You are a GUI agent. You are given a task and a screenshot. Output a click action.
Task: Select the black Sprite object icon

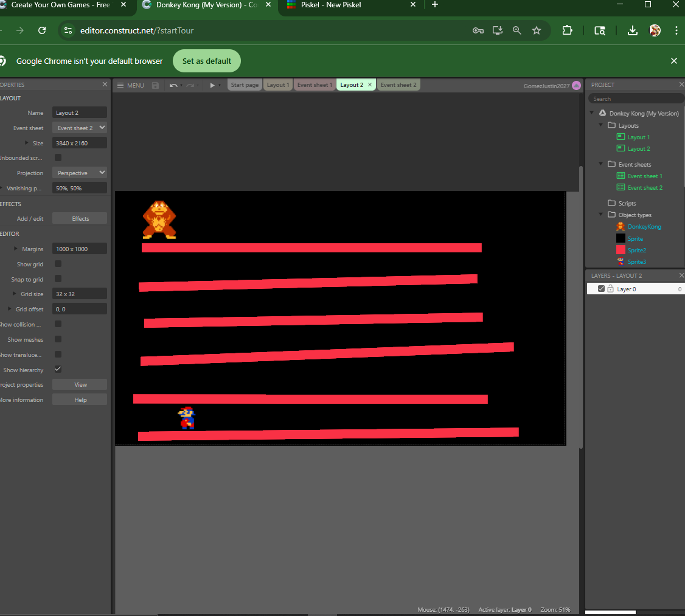(621, 238)
